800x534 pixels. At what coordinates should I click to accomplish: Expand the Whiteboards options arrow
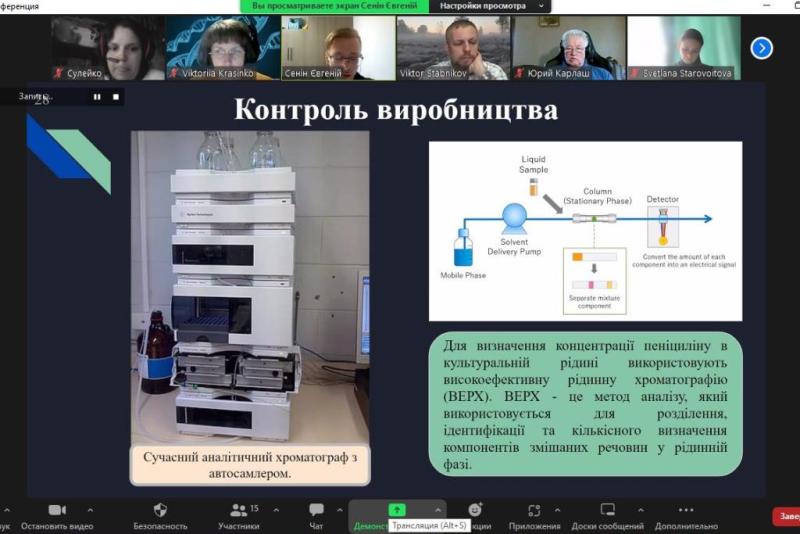(x=641, y=510)
